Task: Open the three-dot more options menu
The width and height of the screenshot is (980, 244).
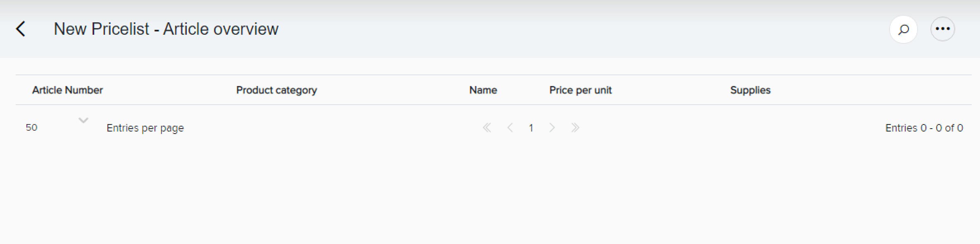Action: pos(942,29)
